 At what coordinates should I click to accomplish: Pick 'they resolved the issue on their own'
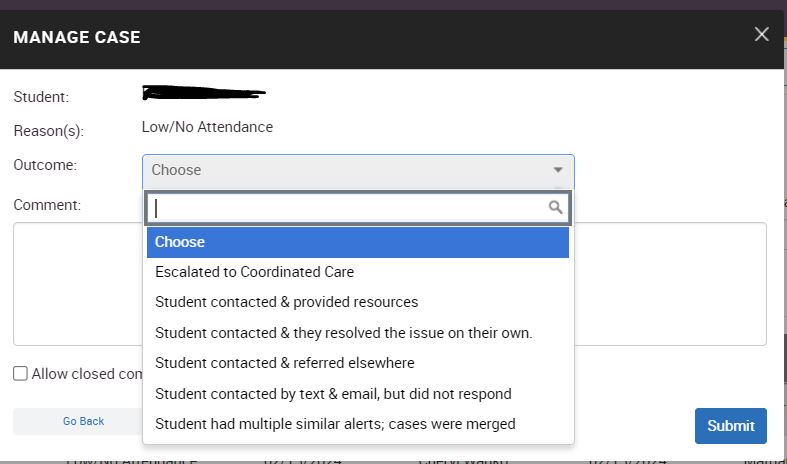click(x=344, y=333)
